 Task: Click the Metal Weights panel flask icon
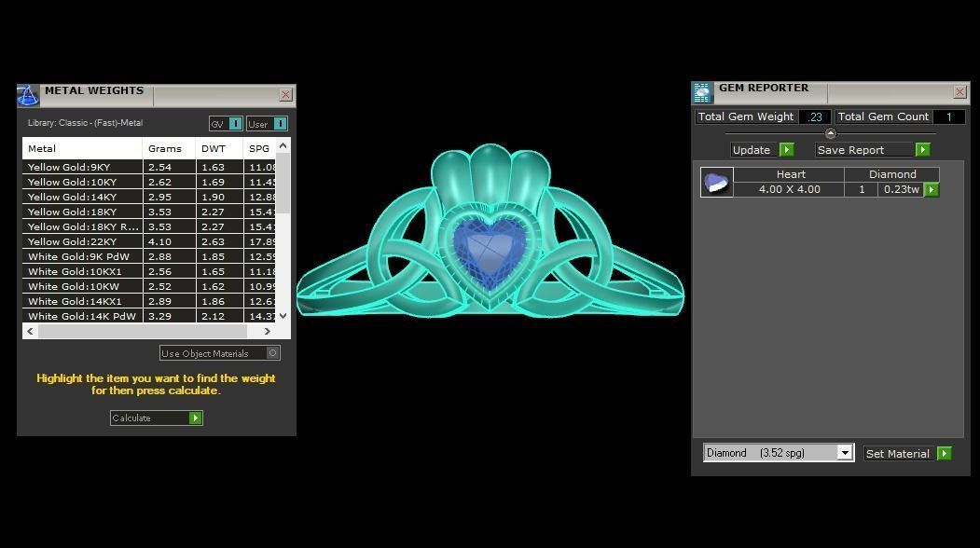click(x=27, y=96)
